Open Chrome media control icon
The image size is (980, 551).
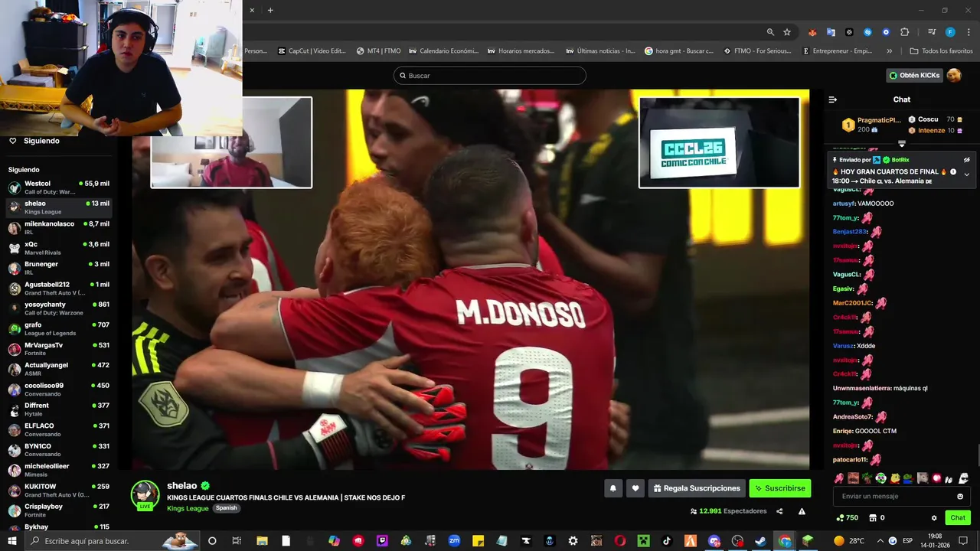[932, 32]
